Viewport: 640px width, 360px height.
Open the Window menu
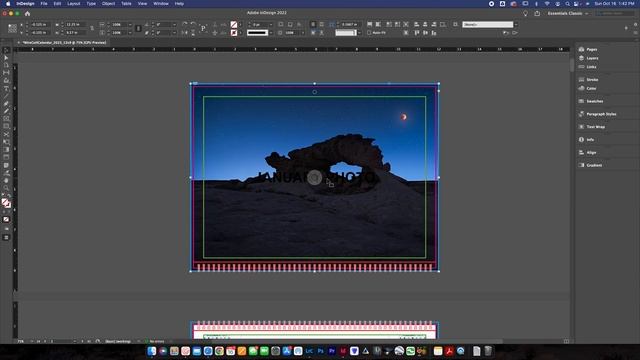point(161,4)
